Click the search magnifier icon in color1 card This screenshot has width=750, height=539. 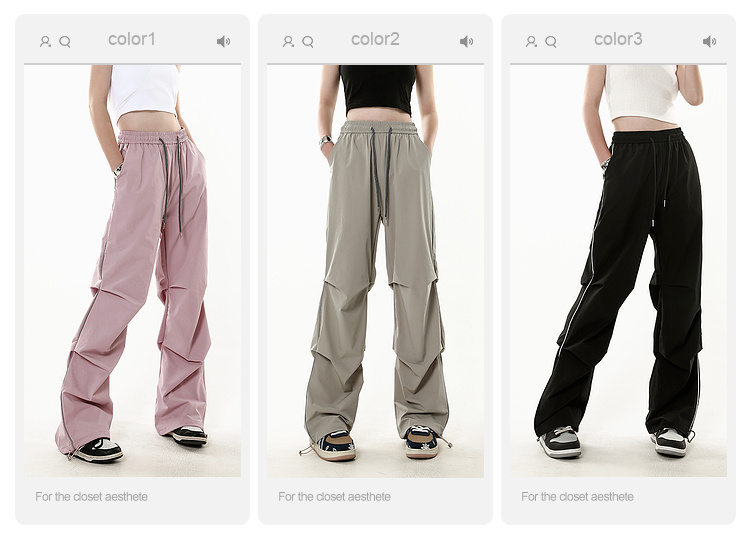click(65, 42)
